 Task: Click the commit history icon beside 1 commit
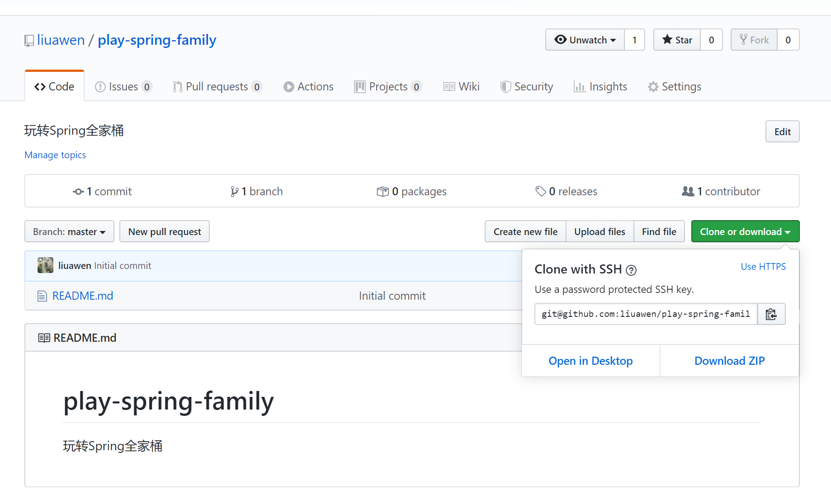click(x=78, y=192)
